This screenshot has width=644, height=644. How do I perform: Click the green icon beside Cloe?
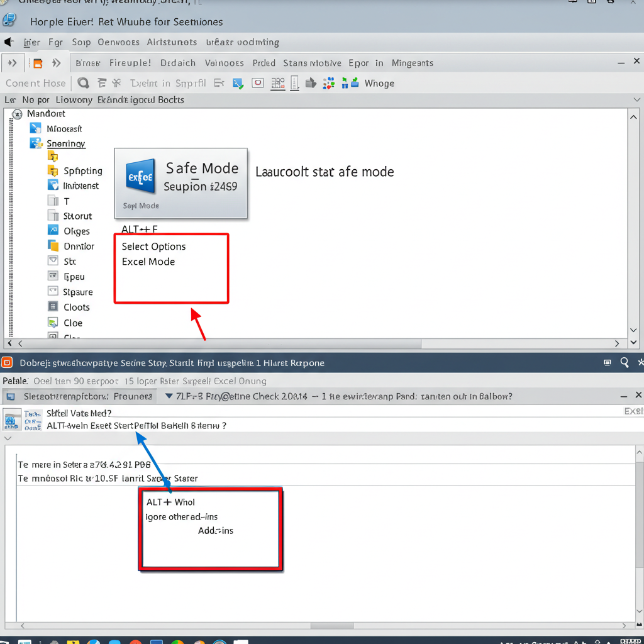[53, 323]
